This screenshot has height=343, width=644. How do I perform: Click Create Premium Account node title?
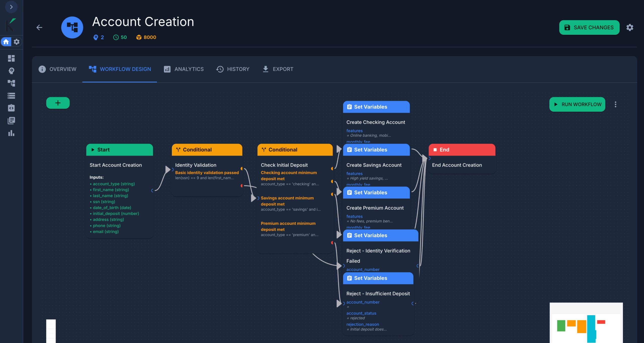[375, 208]
